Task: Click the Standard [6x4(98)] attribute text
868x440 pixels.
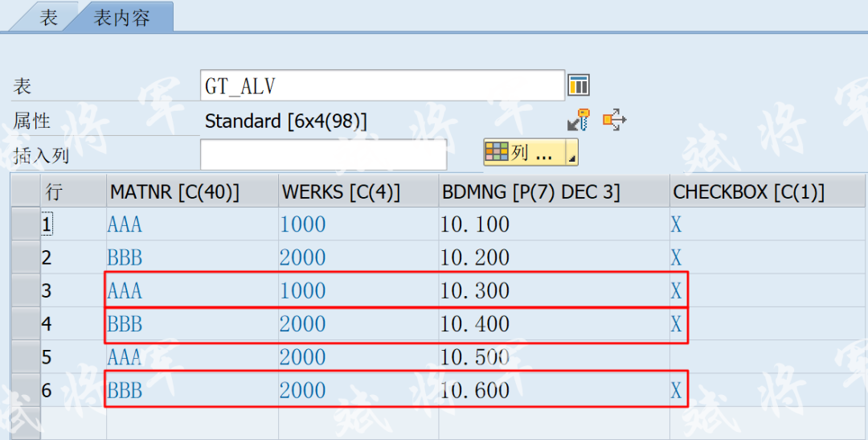Action: pyautogui.click(x=285, y=121)
